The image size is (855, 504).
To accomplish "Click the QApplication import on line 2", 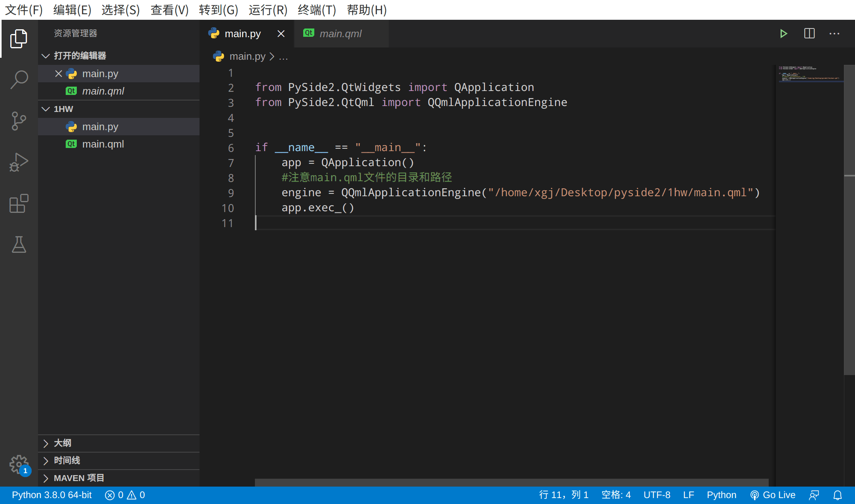I will pos(494,87).
